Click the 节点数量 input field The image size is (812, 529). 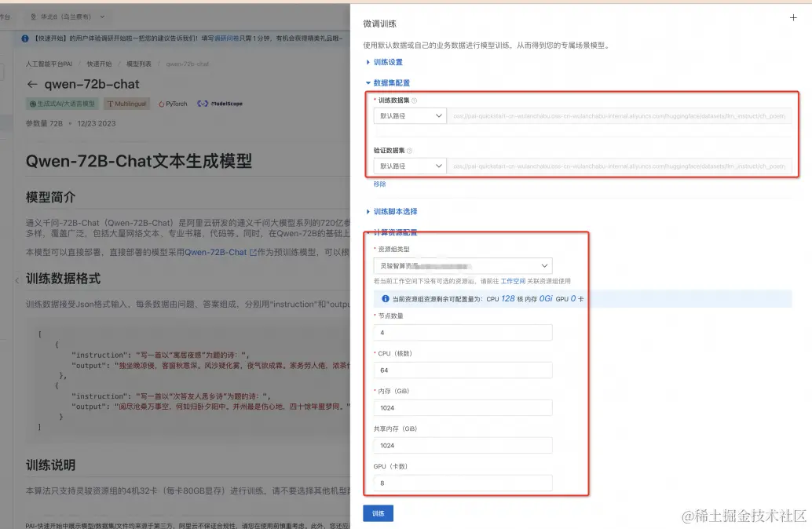463,332
